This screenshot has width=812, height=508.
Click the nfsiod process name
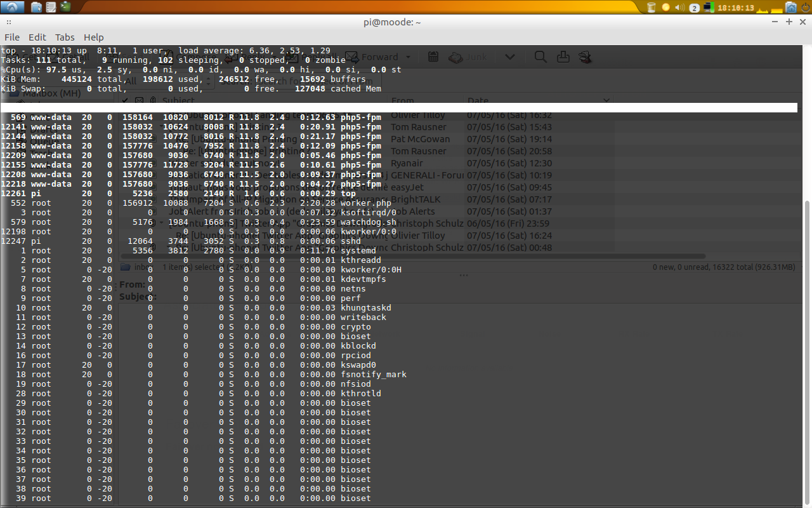(x=356, y=384)
